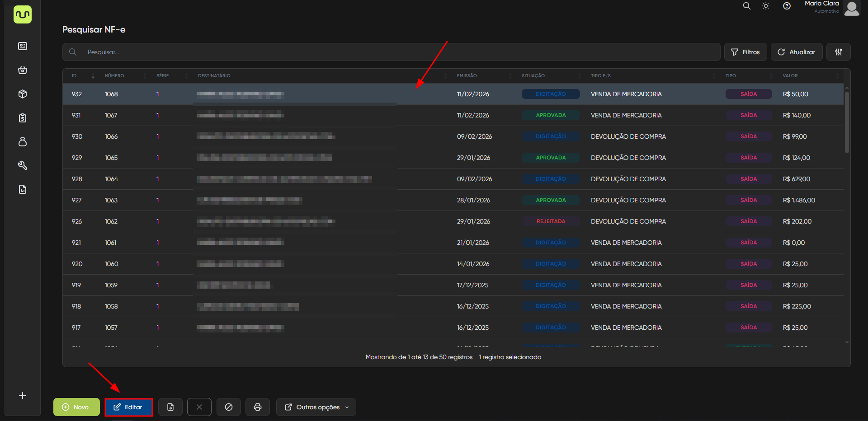Click the table's vertical scrollbar

847,122
